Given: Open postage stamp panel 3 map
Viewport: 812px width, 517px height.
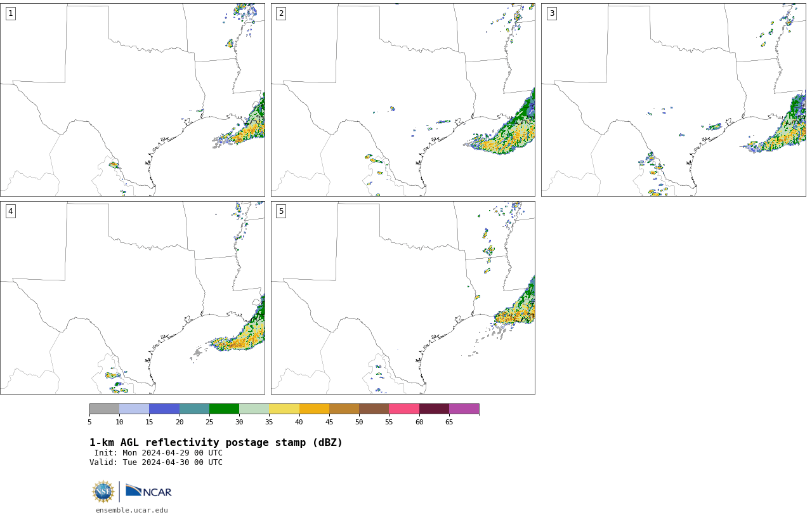Looking at the screenshot, I should (674, 100).
